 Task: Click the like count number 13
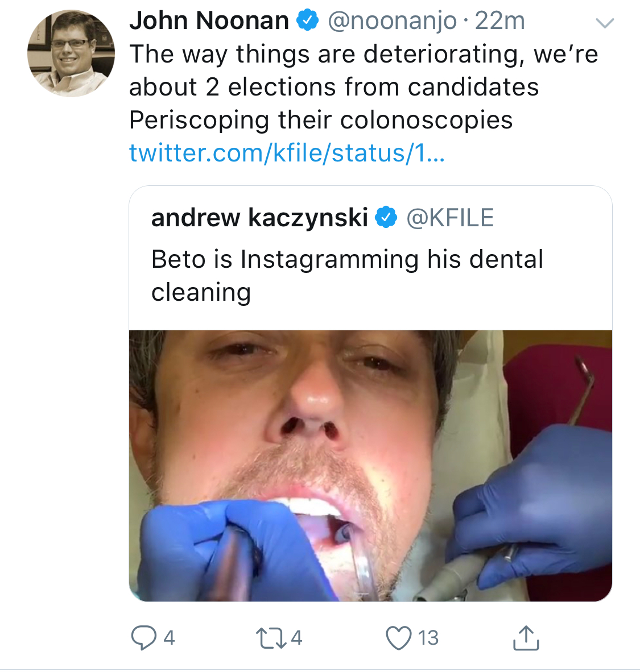click(x=428, y=638)
